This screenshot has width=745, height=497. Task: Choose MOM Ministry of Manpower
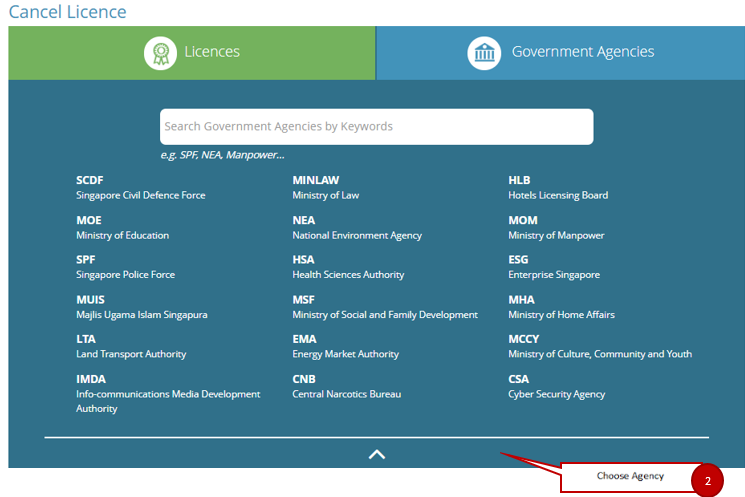[x=556, y=228]
